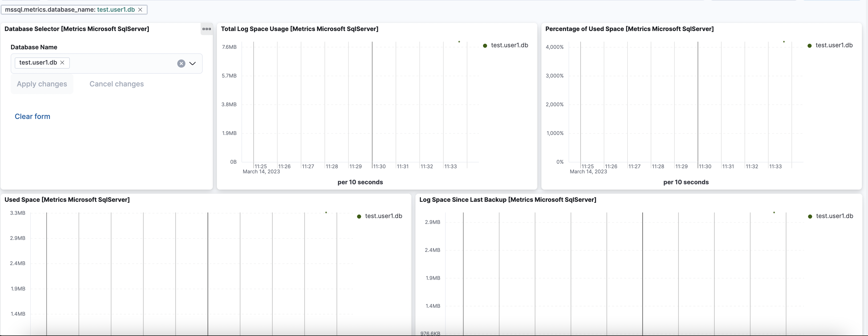Click the test.user1.db value in the filter pill
The image size is (868, 336).
[116, 10]
